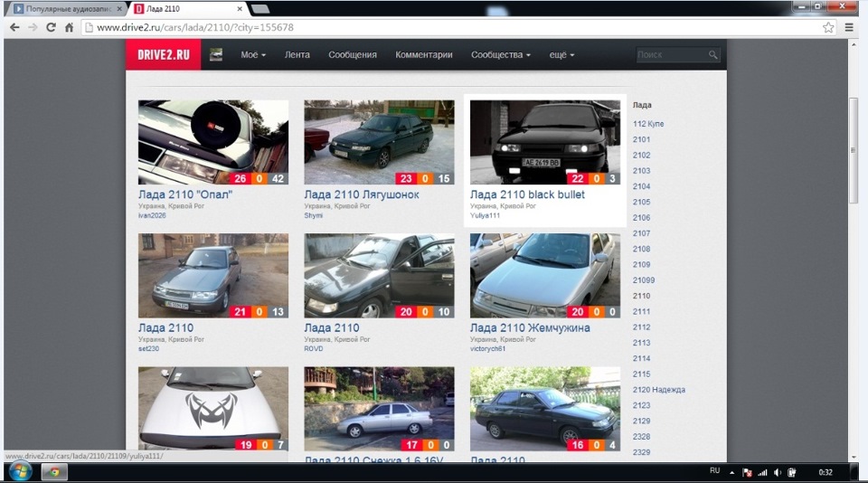Click Лада 2110 black bullet title

click(527, 194)
